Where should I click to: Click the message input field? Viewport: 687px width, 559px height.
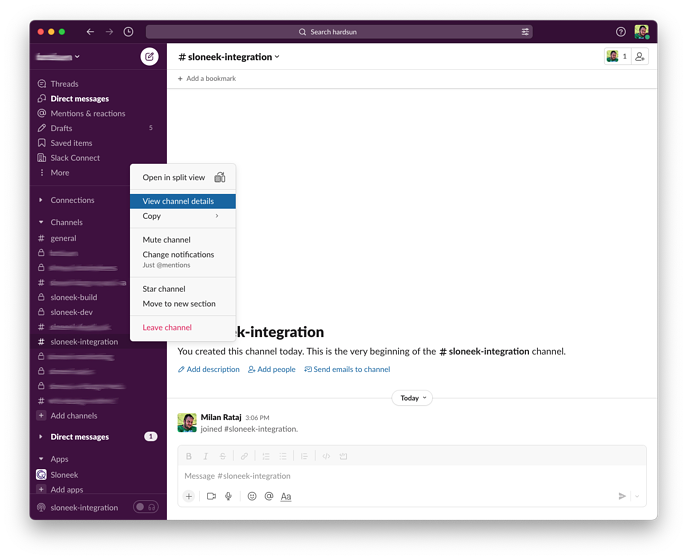coord(412,476)
